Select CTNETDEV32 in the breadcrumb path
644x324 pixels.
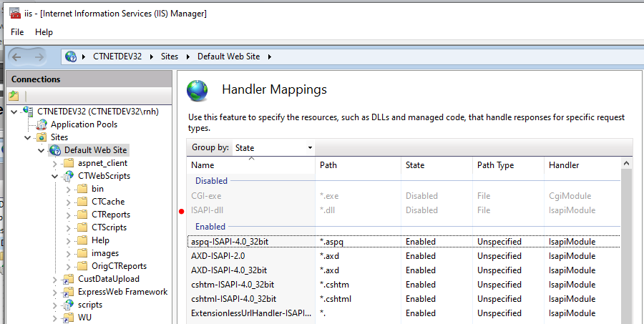[x=117, y=57]
